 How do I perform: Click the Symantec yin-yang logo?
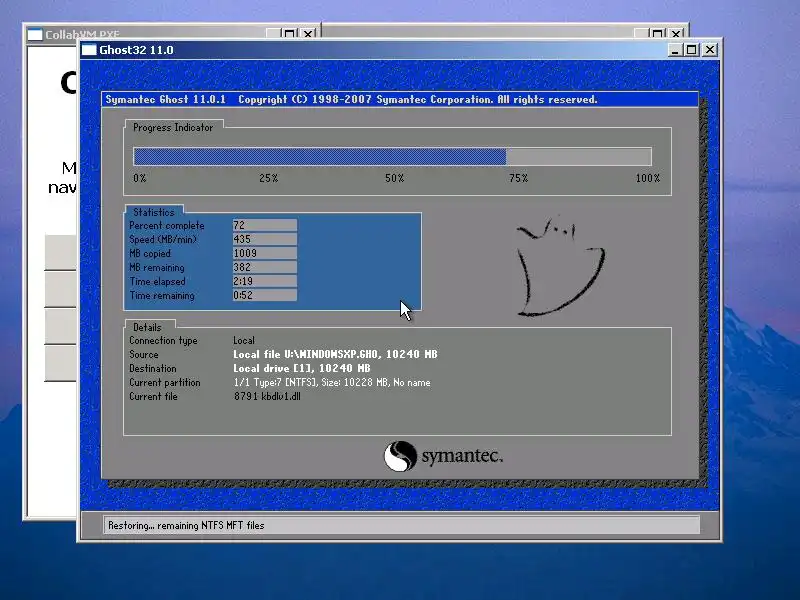point(401,456)
